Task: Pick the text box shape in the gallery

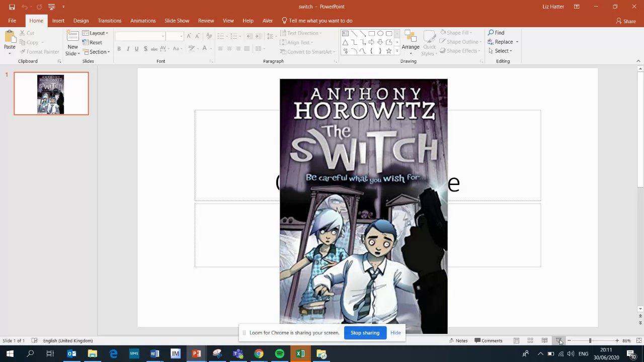Action: 345,34
